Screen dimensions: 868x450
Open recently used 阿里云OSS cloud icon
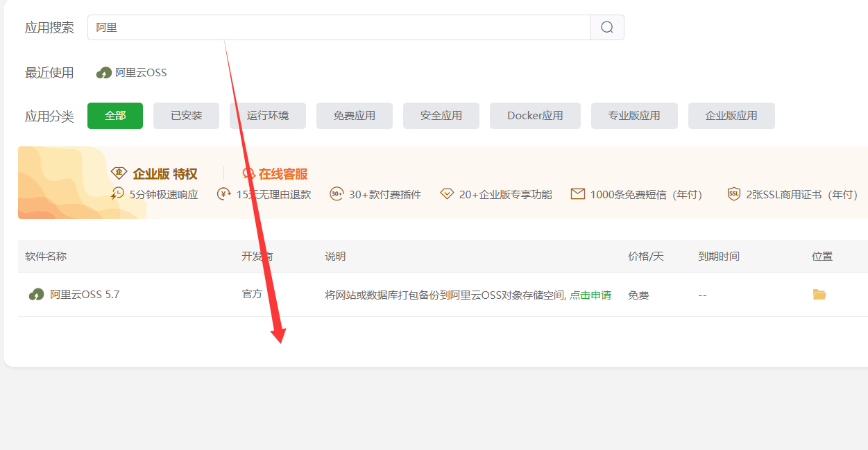[104, 73]
